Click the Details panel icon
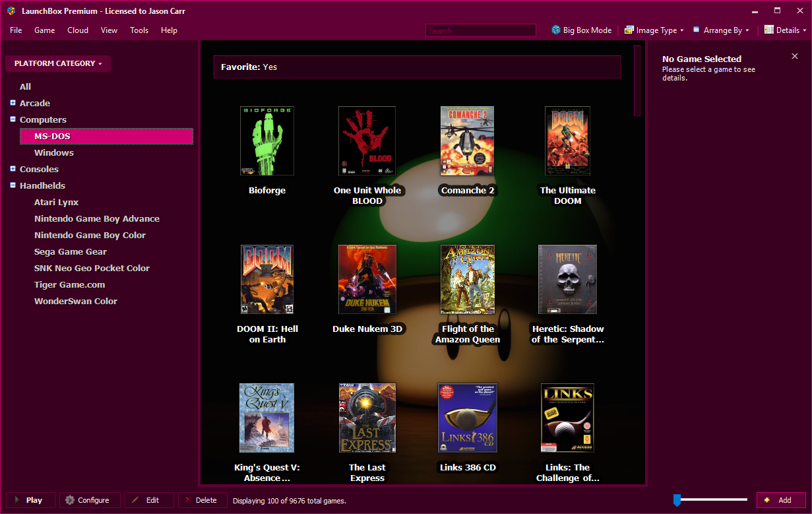 point(768,30)
